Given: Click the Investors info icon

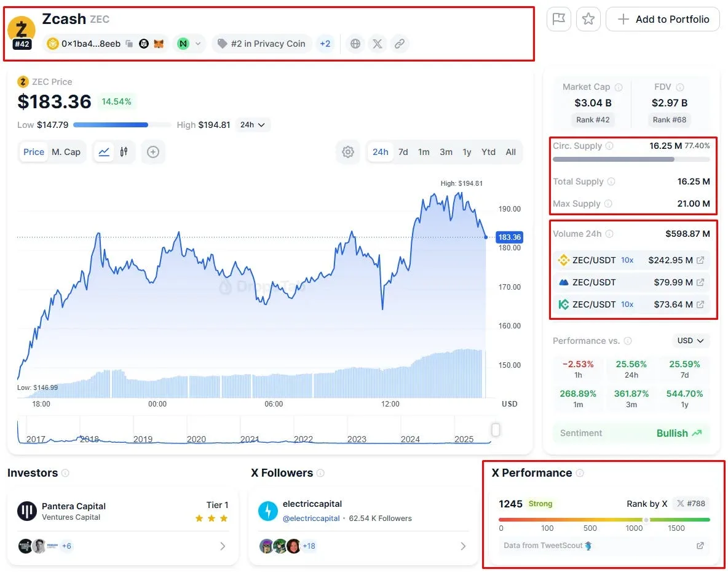Looking at the screenshot, I should (x=65, y=473).
